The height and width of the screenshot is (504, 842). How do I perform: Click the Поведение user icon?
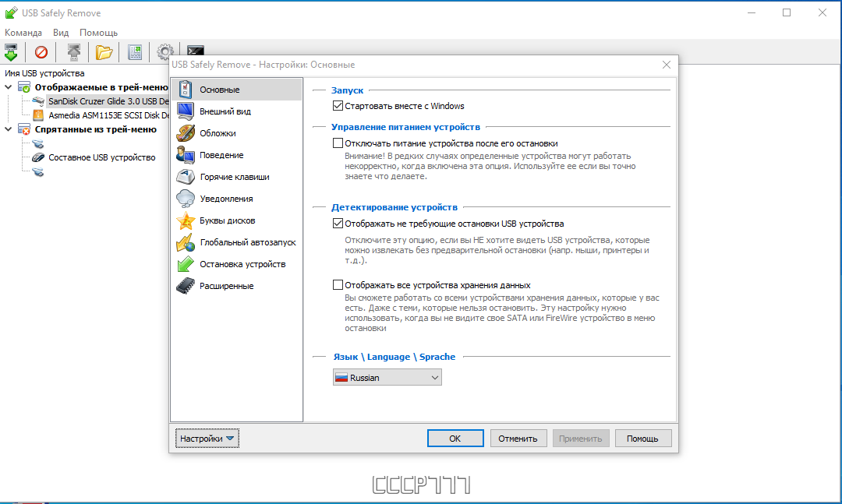point(186,155)
